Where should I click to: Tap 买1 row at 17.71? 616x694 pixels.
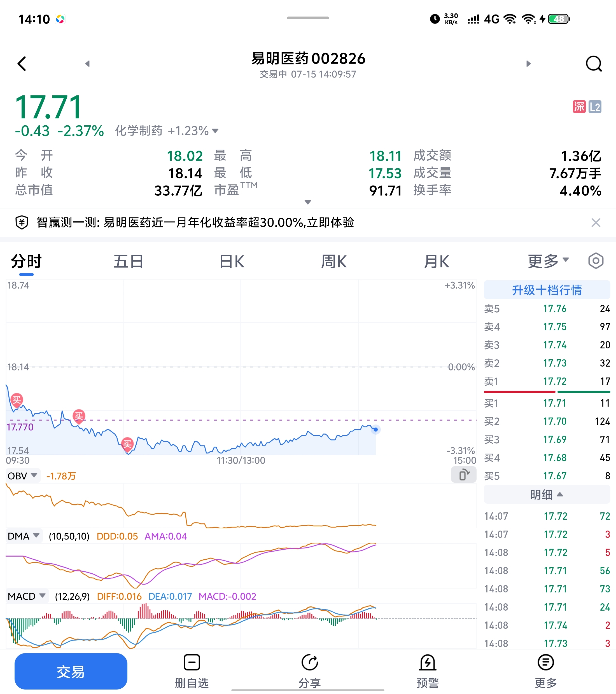point(547,403)
